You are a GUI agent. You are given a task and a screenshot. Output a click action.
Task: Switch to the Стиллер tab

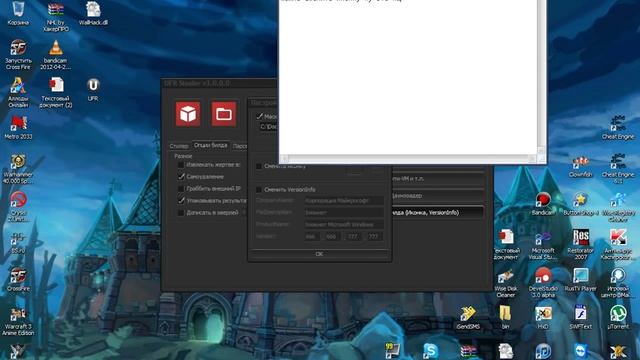(179, 146)
